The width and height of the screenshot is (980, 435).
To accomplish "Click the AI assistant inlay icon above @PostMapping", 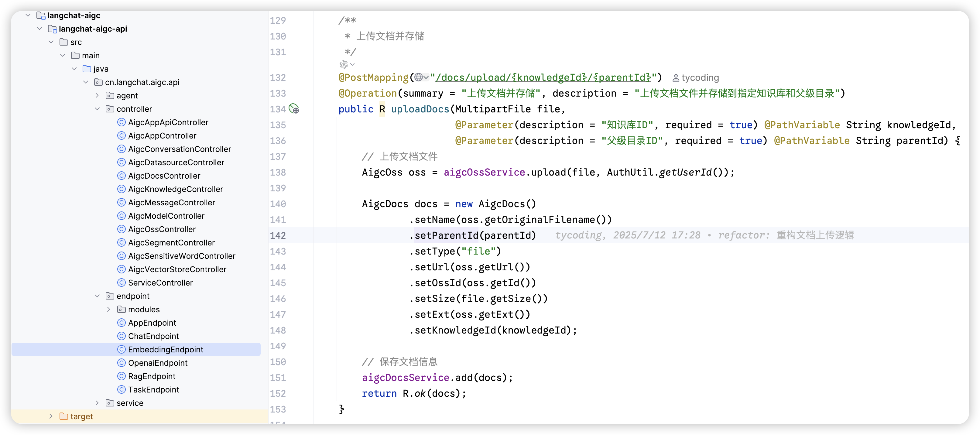I will (344, 64).
